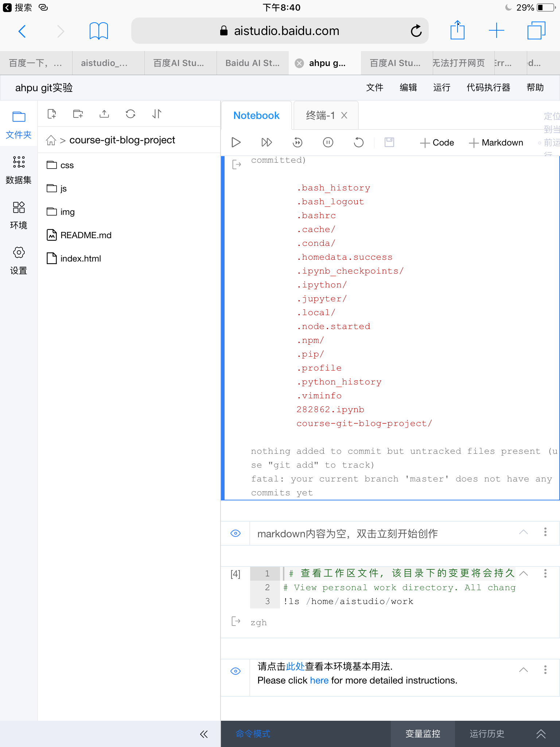
Task: Toggle preview of empty markdown cell
Action: tap(236, 533)
